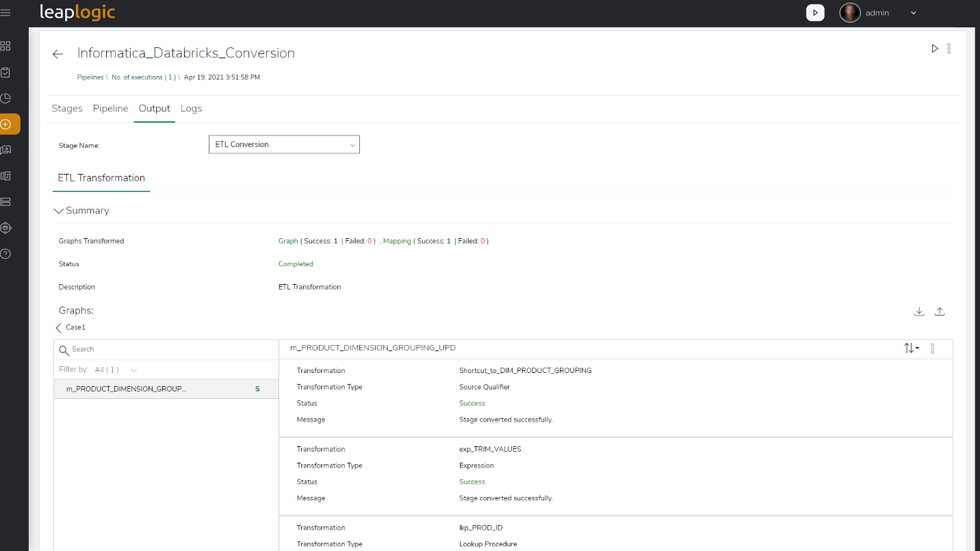980x551 pixels.
Task: Click the upload icon next to Graphs
Action: pos(940,311)
